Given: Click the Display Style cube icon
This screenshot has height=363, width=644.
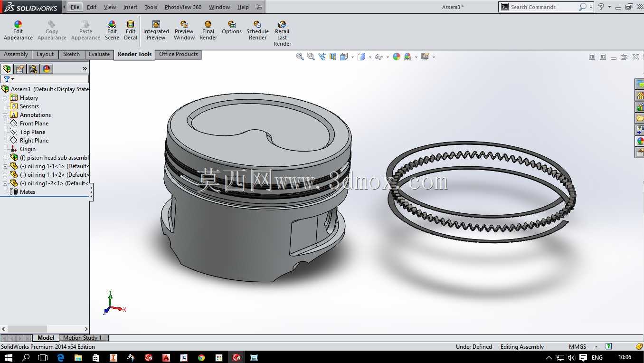Looking at the screenshot, I should pos(361,57).
